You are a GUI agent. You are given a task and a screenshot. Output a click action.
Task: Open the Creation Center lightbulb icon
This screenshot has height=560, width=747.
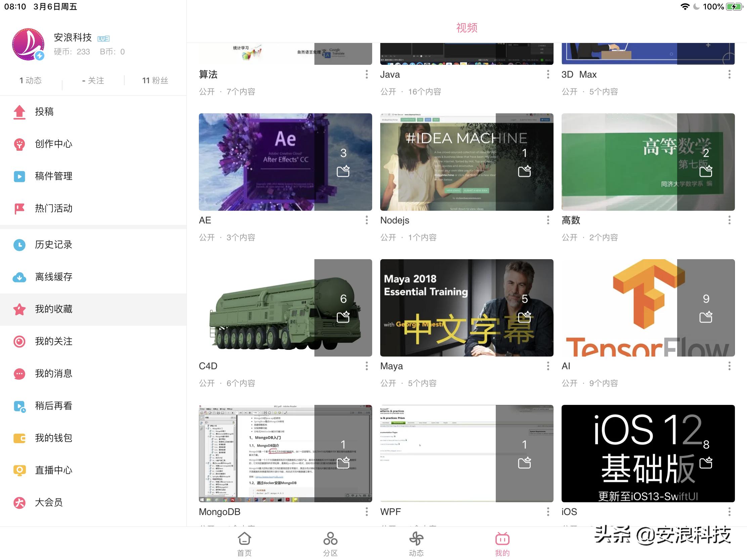click(x=19, y=144)
